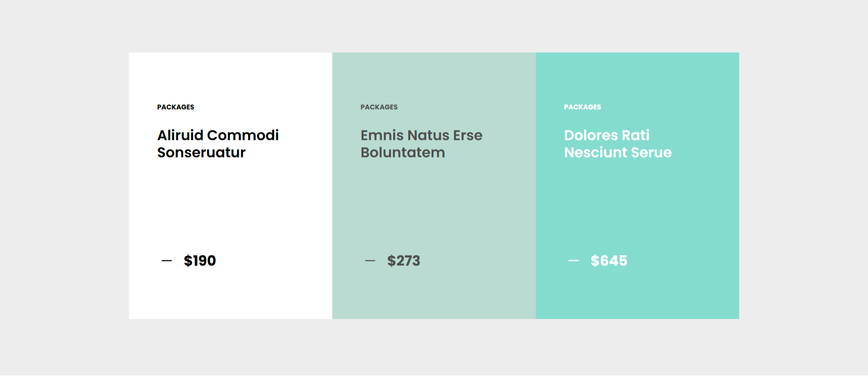Open the Aliruid Commodi Sonseruatur package title
The width and height of the screenshot is (868, 388).
[218, 144]
